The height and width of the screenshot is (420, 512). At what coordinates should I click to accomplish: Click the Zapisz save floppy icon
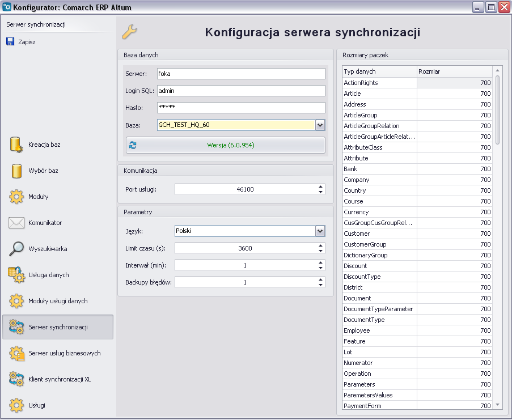10,41
